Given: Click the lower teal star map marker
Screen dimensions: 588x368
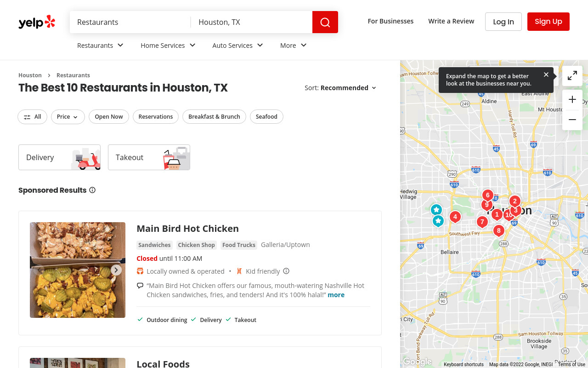Looking at the screenshot, I should (438, 221).
